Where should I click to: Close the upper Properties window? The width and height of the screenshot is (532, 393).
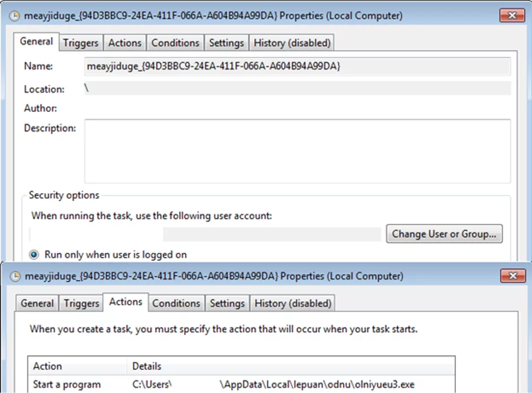[512, 15]
